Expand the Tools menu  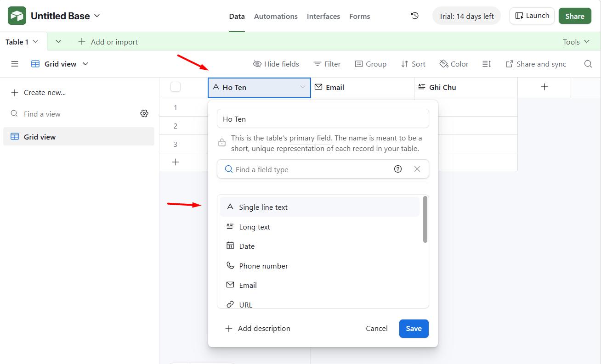pyautogui.click(x=576, y=42)
